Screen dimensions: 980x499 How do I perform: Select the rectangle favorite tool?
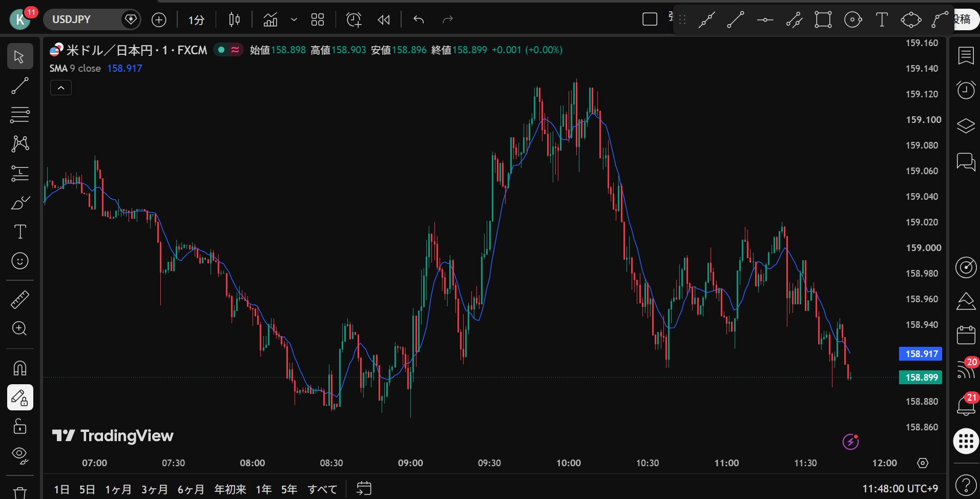coord(823,19)
